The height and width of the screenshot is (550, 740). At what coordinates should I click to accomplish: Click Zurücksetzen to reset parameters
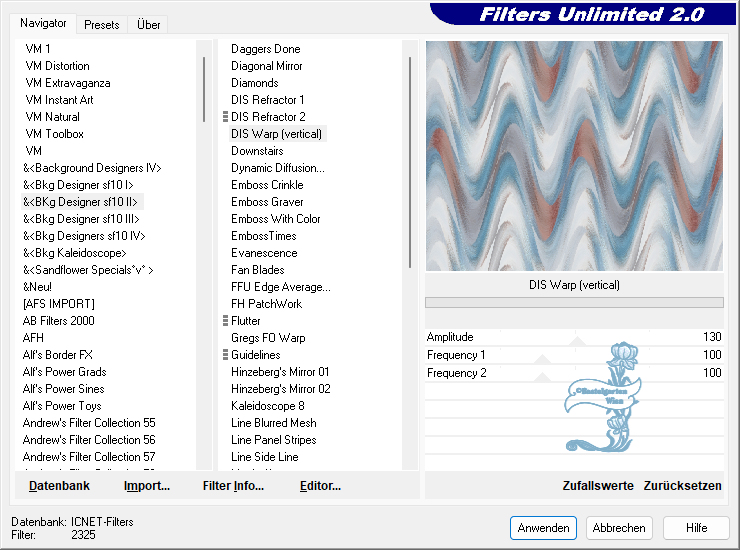pyautogui.click(x=682, y=486)
